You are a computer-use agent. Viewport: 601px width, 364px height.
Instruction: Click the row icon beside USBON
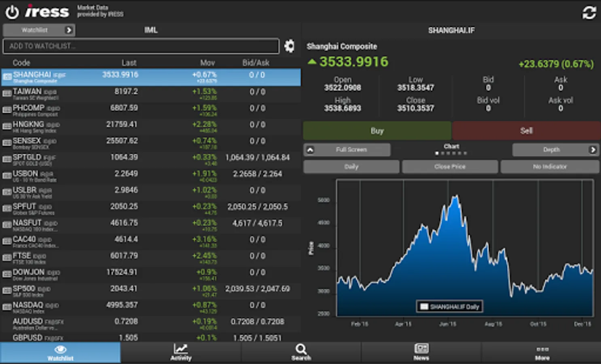coord(7,176)
